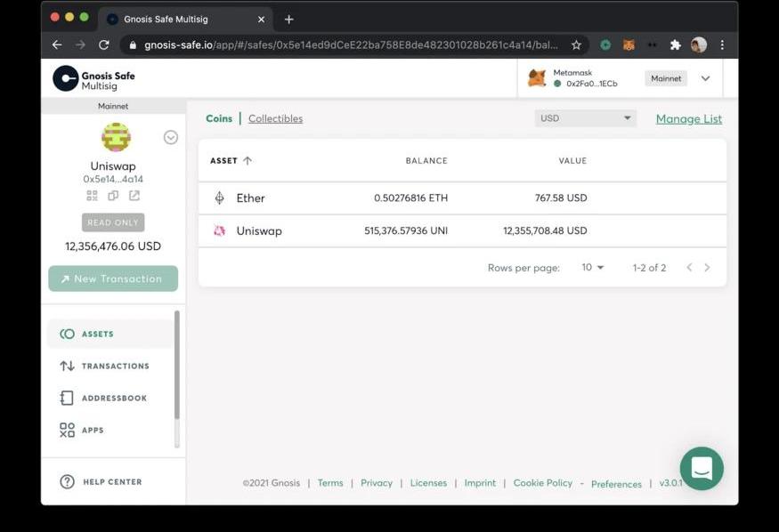
Task: Expand the Safe selector circle chevron
Action: pos(170,138)
